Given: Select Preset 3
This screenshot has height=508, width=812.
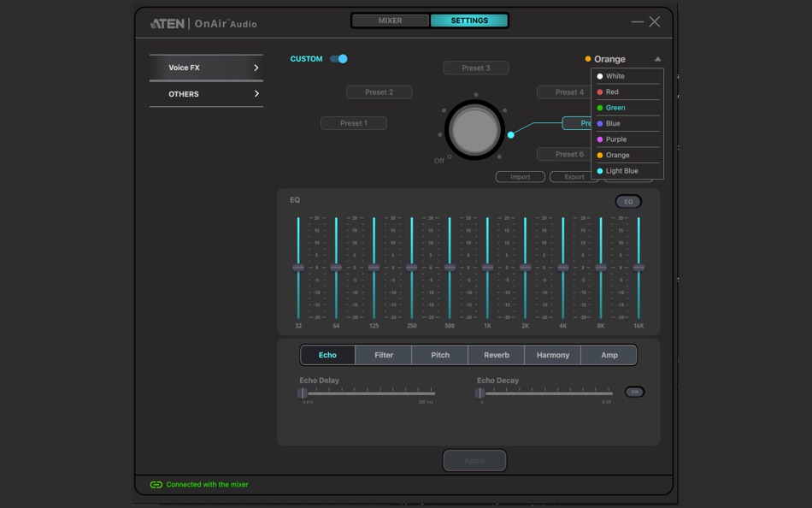Looking at the screenshot, I should pos(476,68).
